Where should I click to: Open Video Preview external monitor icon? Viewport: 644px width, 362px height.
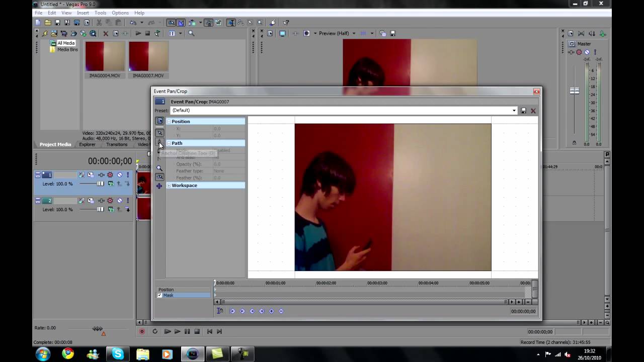click(x=282, y=34)
